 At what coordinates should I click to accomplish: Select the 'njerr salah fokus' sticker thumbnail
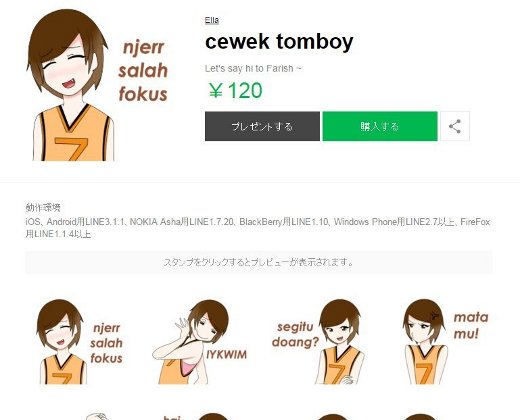pyautogui.click(x=80, y=341)
